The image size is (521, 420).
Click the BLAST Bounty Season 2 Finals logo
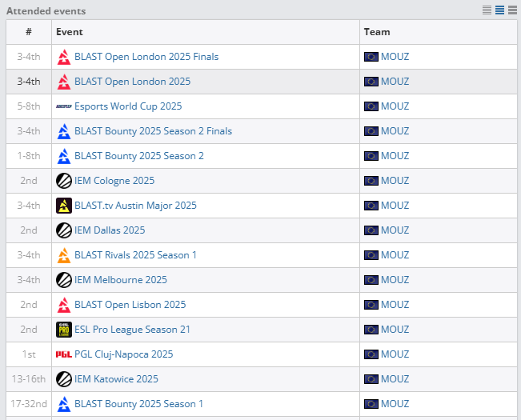[x=64, y=131]
